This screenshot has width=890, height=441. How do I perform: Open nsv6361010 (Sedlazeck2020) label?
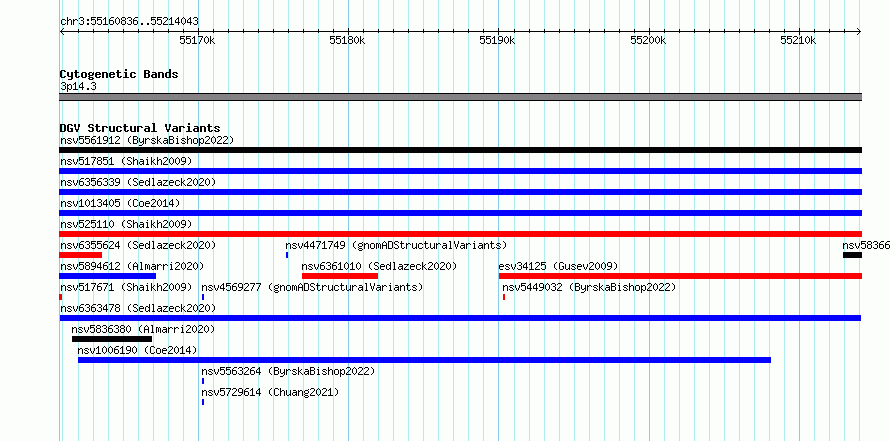pyautogui.click(x=379, y=266)
